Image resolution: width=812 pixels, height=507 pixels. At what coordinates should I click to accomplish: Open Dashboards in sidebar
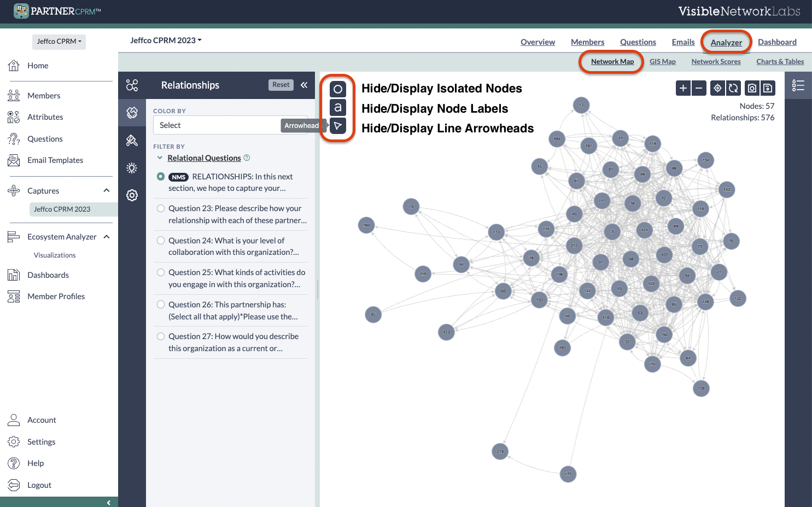[48, 275]
